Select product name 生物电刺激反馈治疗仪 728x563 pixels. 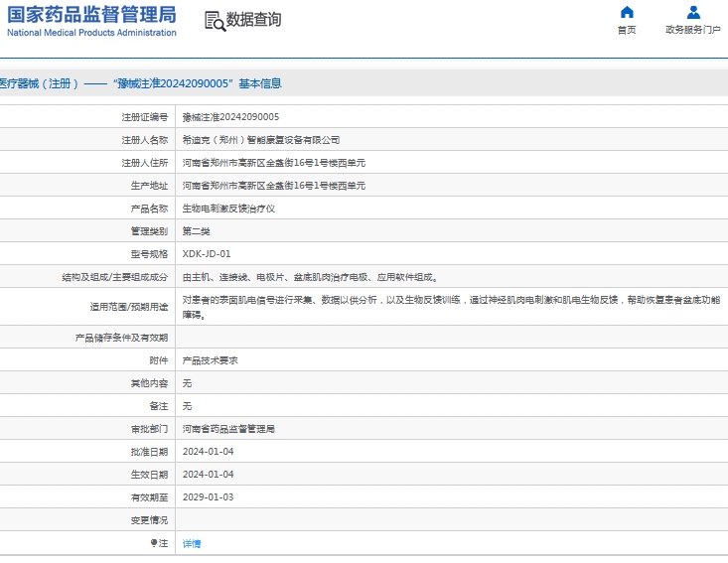coord(228,209)
